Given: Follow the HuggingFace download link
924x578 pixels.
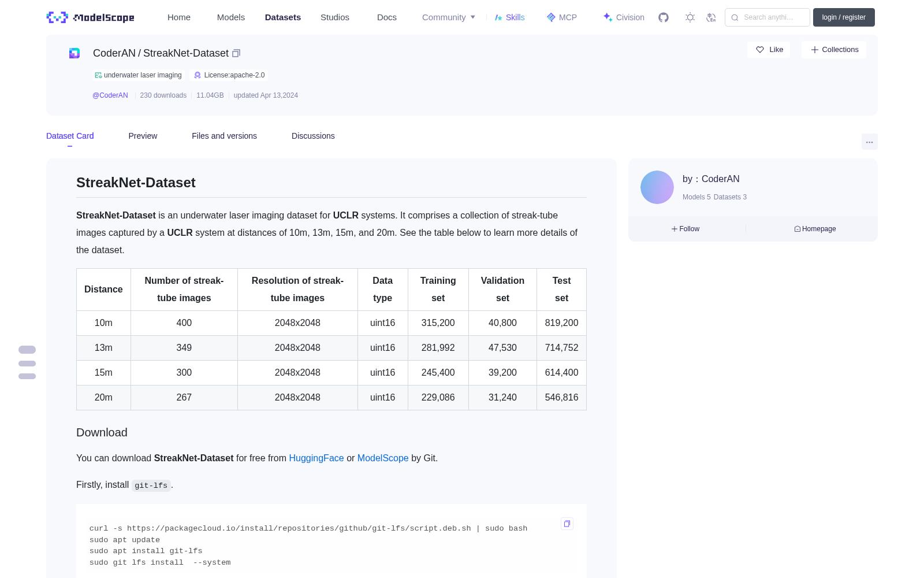Looking at the screenshot, I should [316, 458].
